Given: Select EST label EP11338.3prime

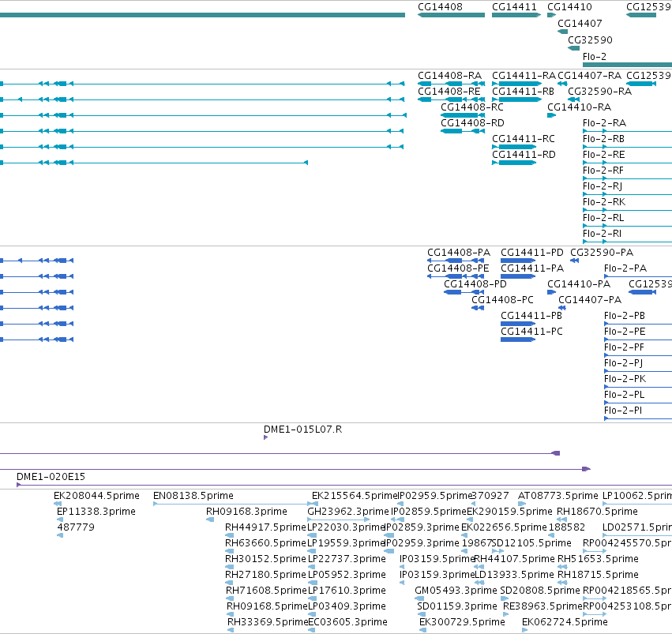Looking at the screenshot, I should (x=96, y=512).
